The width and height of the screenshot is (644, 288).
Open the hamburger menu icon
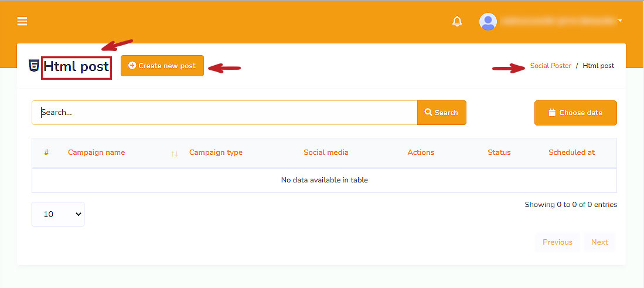point(22,22)
